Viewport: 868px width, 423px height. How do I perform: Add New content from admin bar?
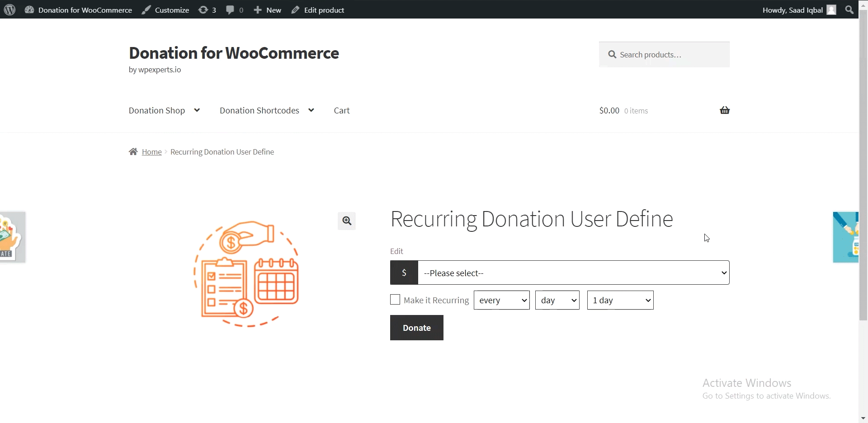[x=267, y=10]
